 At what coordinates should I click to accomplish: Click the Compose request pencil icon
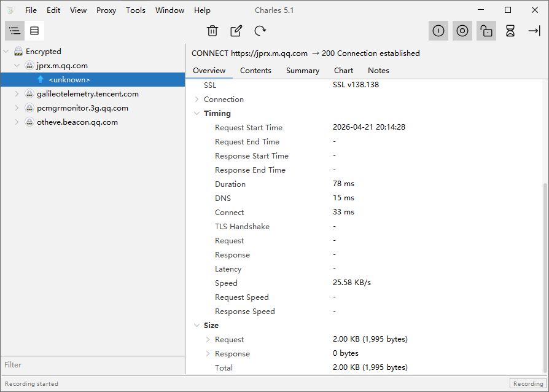236,31
